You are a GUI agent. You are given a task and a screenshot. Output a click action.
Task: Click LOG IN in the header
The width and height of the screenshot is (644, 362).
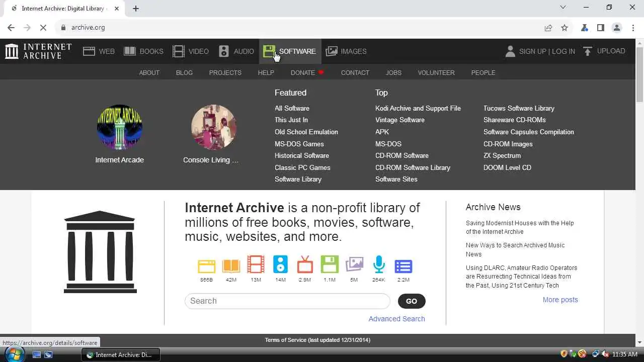tap(563, 51)
